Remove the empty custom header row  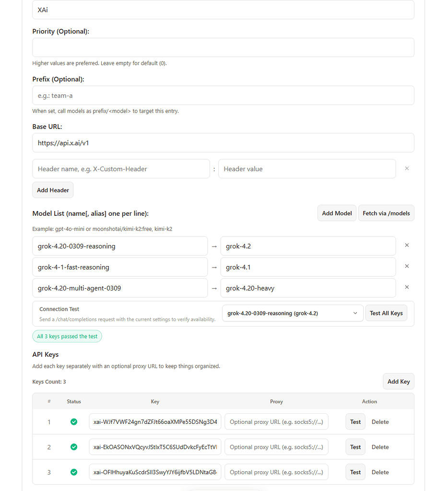(407, 168)
